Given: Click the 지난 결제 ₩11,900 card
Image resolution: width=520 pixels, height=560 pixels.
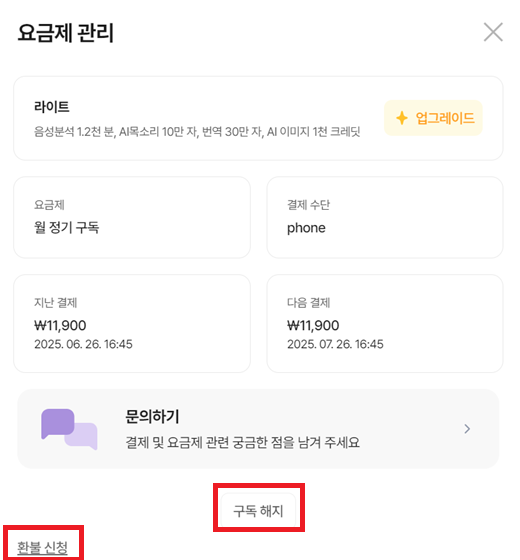Looking at the screenshot, I should coord(132,324).
